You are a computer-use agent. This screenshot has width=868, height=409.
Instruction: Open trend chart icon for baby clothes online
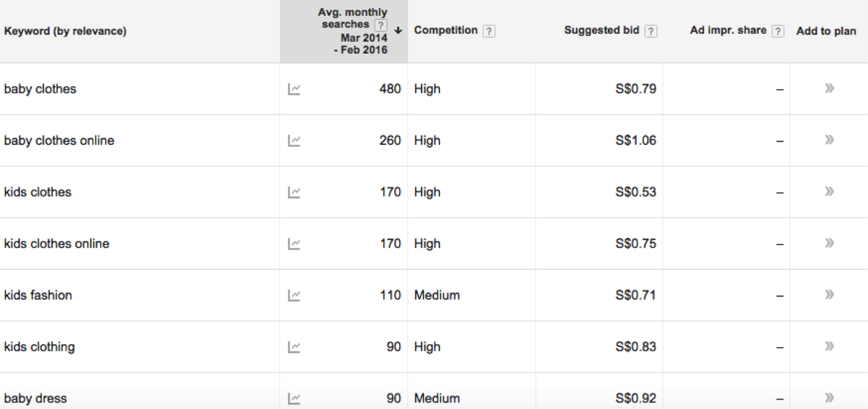tap(294, 140)
